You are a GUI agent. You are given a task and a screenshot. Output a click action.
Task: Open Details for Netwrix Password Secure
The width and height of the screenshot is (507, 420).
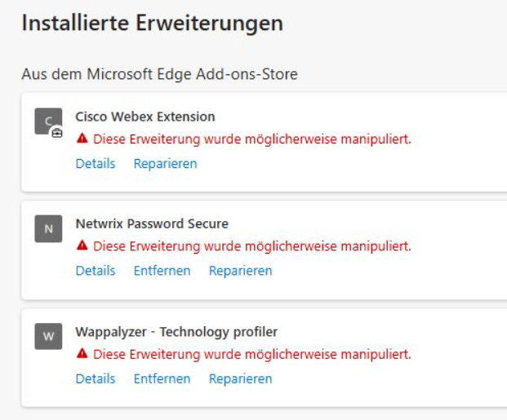(96, 271)
